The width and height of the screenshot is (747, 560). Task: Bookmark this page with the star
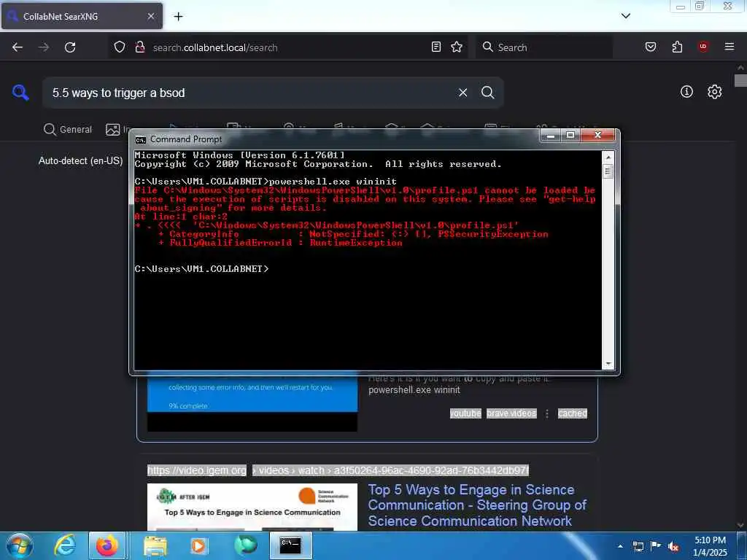(x=457, y=47)
